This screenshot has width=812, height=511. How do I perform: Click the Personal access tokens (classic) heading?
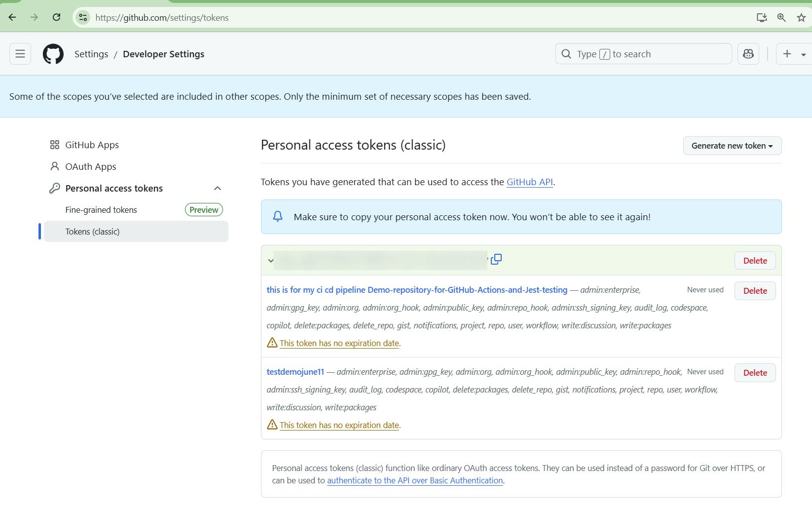353,145
